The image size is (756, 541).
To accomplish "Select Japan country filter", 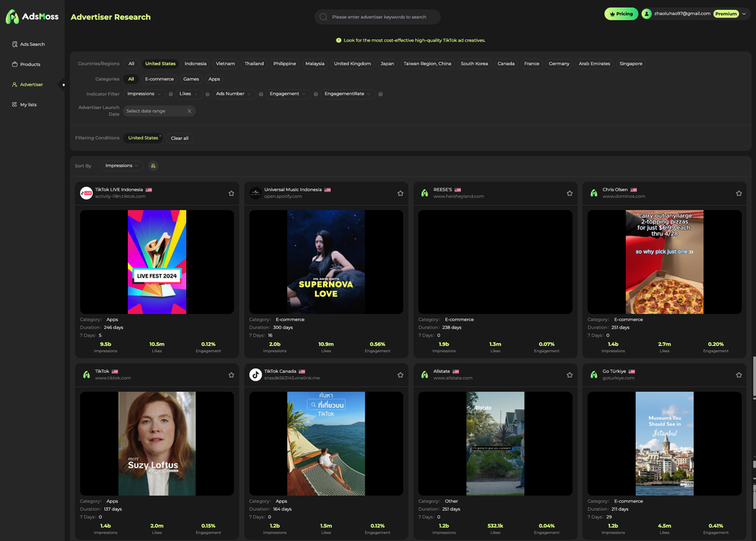I will pos(387,64).
